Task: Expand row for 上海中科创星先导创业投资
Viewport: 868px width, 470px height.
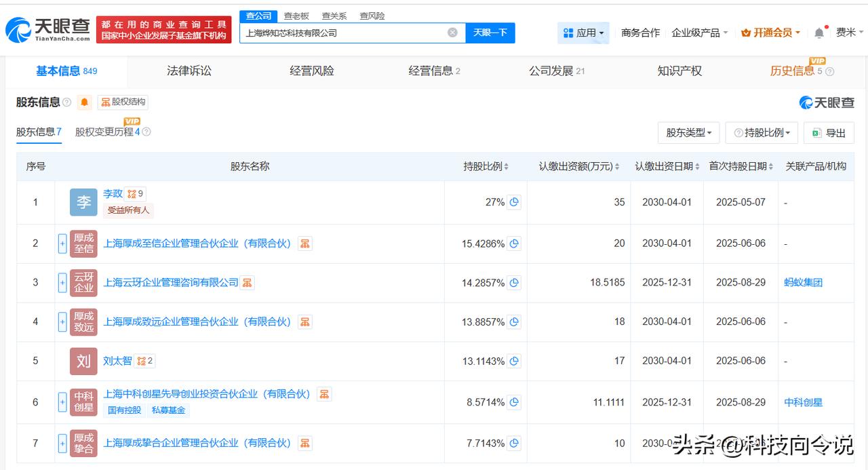Action: coord(62,402)
